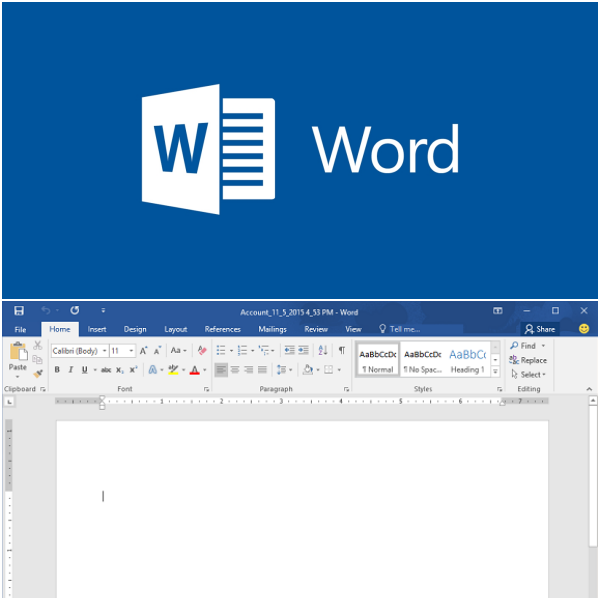Click the Borders icon
Image resolution: width=600 pixels, height=600 pixels.
click(329, 370)
